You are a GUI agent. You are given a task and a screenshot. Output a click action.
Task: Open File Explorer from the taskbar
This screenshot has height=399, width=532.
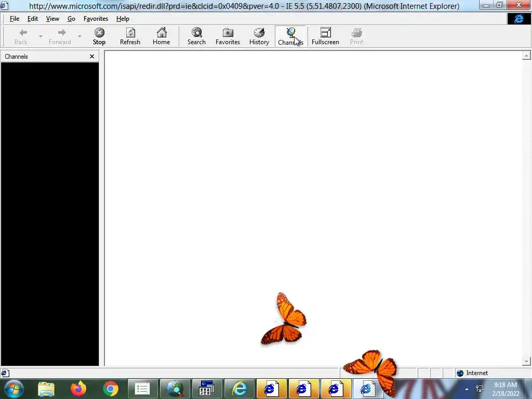tap(46, 389)
